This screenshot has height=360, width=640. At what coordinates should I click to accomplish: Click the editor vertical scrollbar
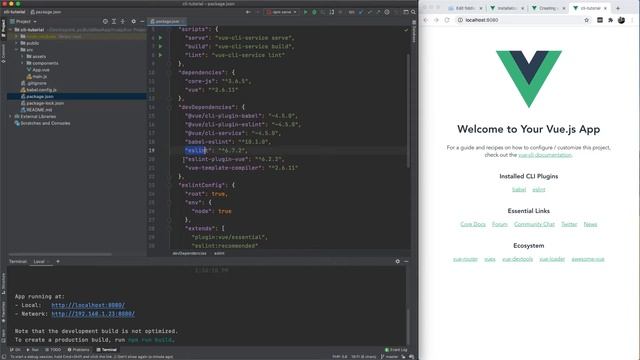click(408, 110)
